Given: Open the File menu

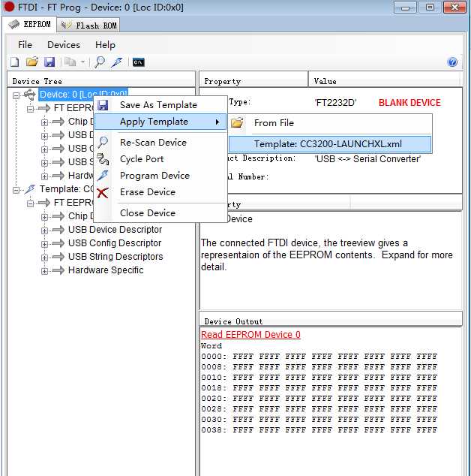Looking at the screenshot, I should [25, 45].
